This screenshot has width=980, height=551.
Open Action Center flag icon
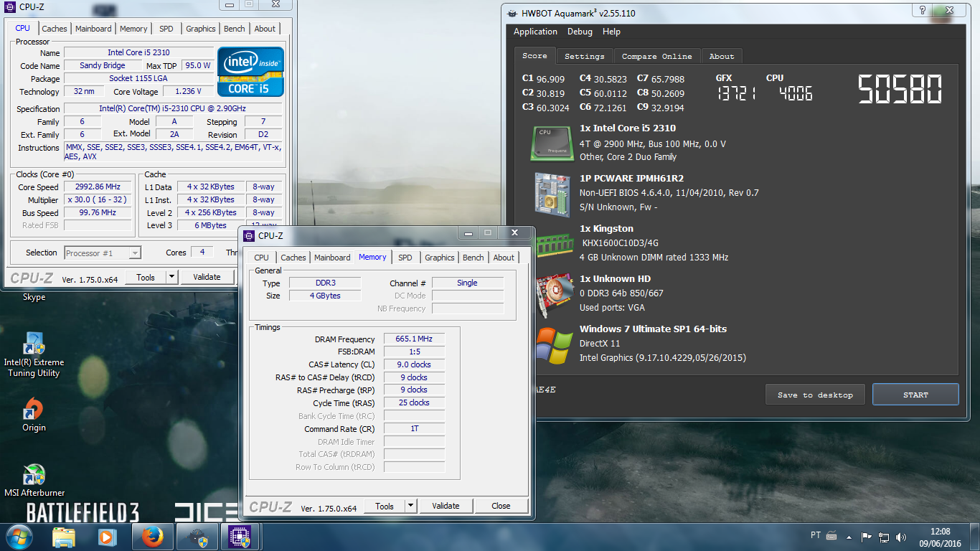[867, 537]
